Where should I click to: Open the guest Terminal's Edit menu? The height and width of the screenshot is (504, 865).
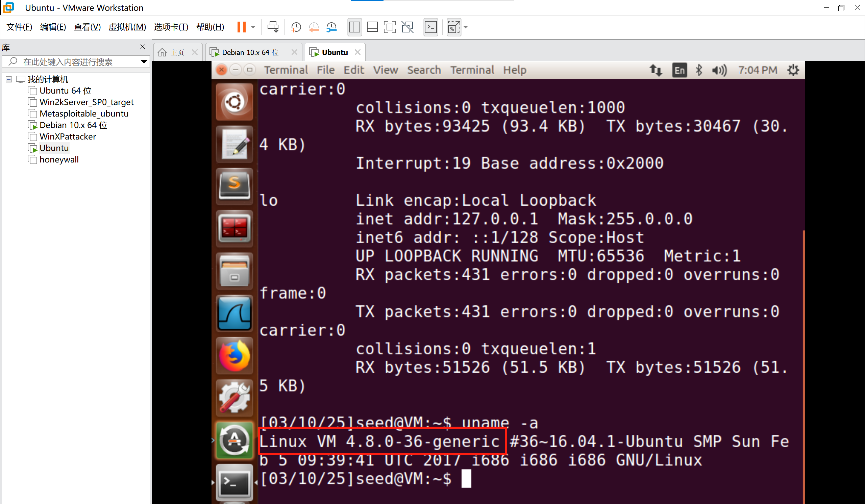pos(353,70)
